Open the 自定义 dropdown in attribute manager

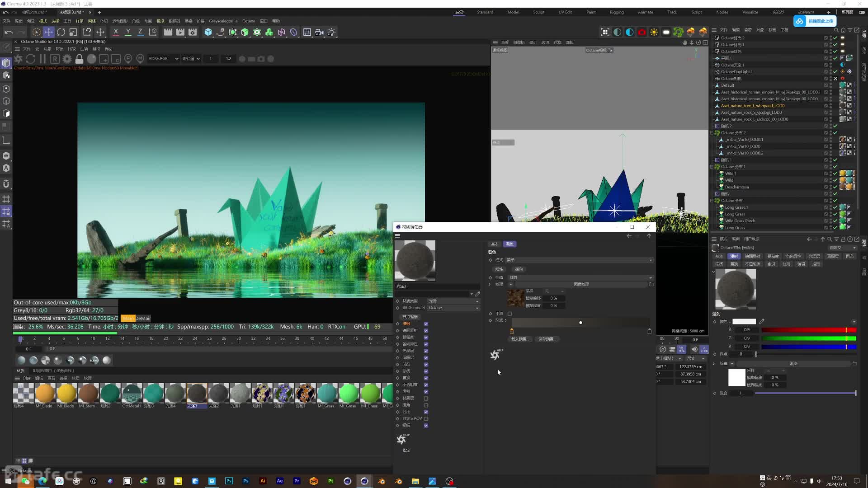pyautogui.click(x=842, y=248)
